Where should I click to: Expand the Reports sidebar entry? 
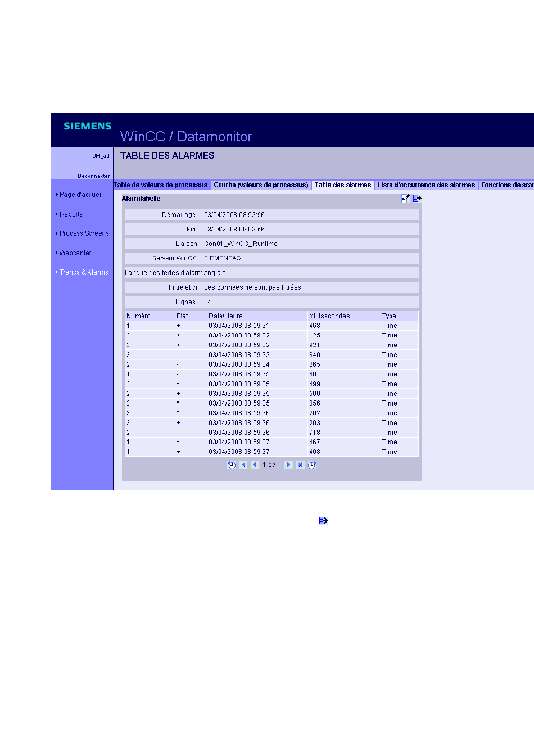[71, 214]
